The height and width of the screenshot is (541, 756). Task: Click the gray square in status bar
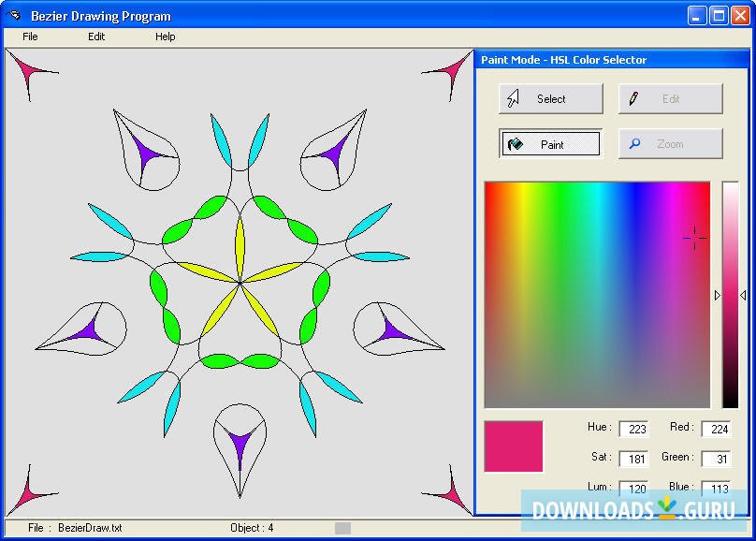342,528
